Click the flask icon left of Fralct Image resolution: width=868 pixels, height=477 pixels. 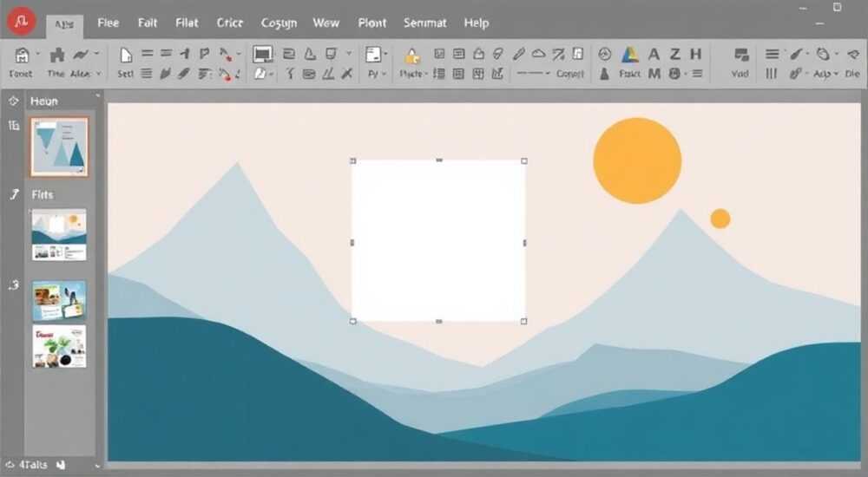(604, 73)
